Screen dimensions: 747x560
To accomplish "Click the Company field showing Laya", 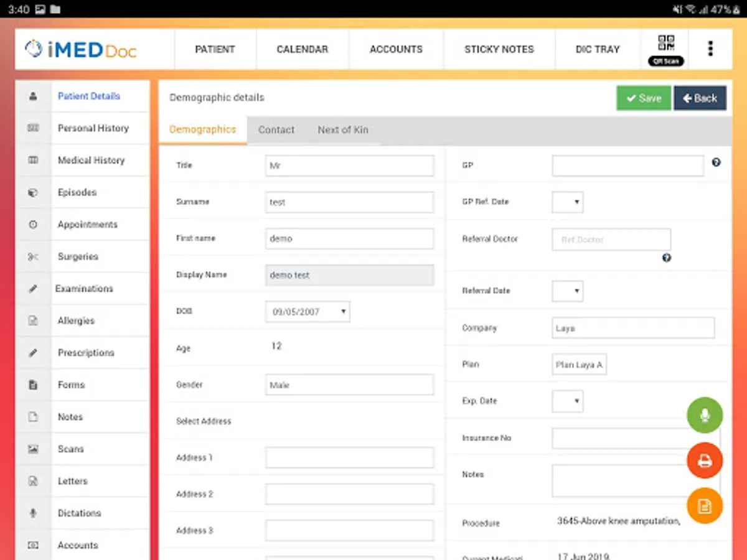I will [633, 328].
